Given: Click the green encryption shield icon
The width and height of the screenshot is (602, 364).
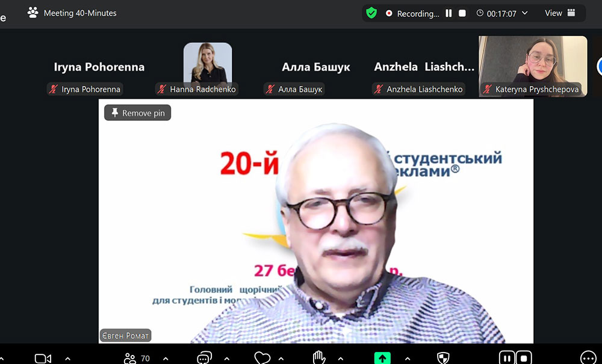Looking at the screenshot, I should tap(371, 13).
